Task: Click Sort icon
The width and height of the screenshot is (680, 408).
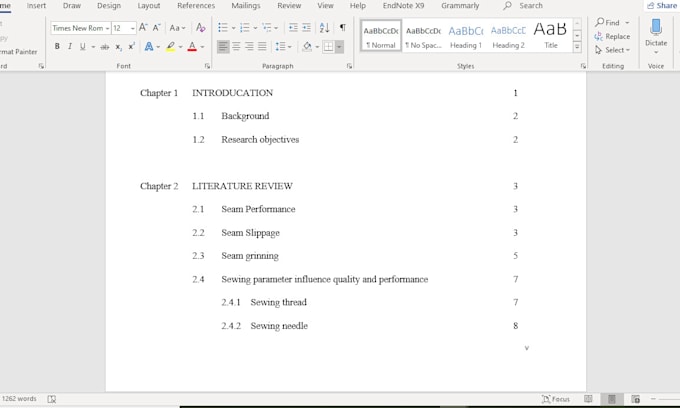Action: tap(324, 28)
